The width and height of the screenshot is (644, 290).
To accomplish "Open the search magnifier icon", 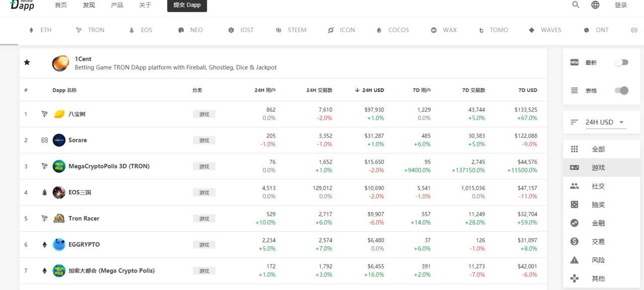I will pos(576,5).
